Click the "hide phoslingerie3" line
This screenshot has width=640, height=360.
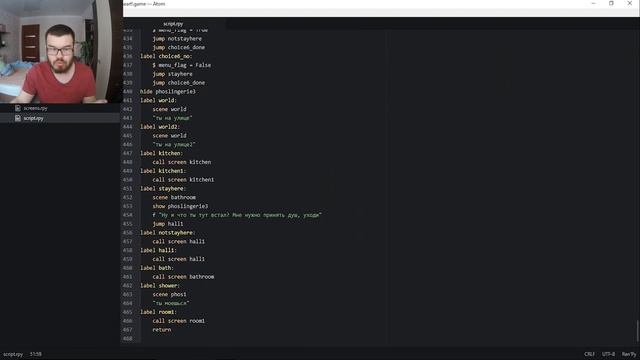coord(168,92)
